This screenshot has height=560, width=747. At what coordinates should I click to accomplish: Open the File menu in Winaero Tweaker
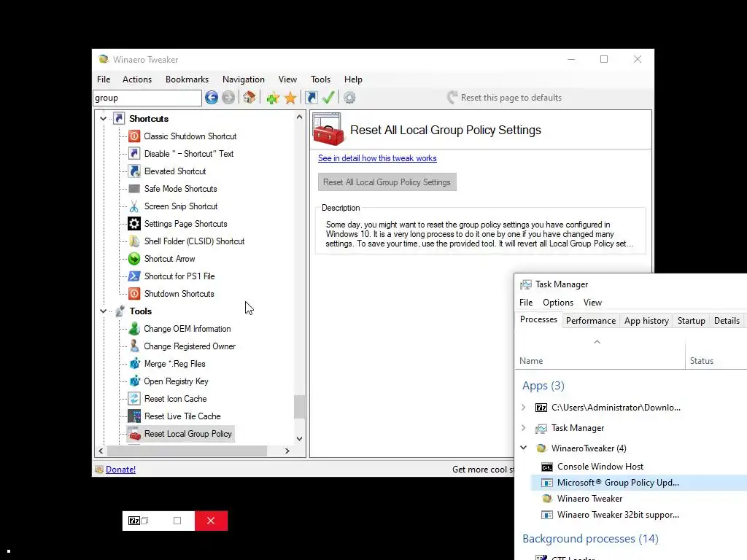coord(104,79)
